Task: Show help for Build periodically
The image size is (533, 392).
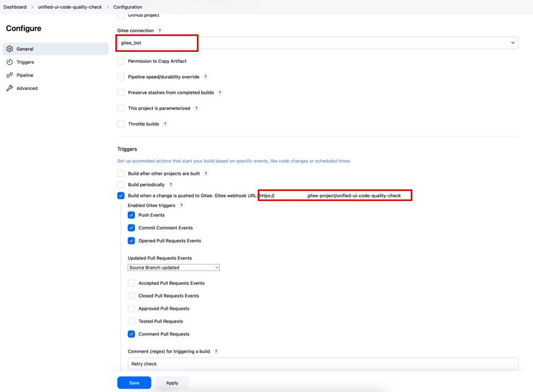Action: [170, 185]
